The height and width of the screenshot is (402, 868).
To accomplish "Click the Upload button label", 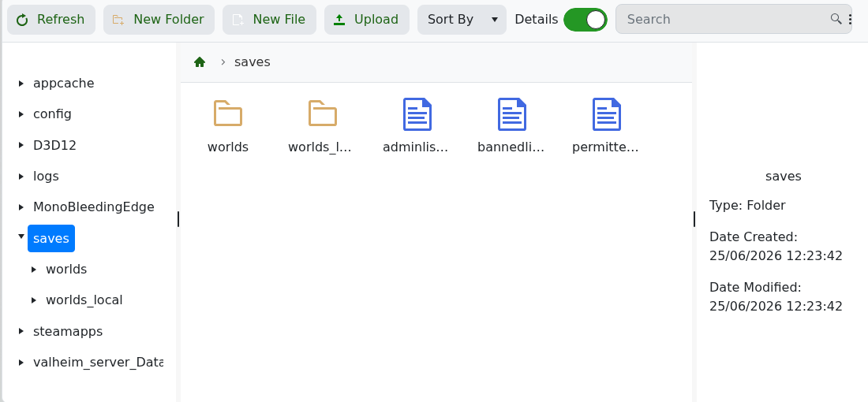I will point(376,20).
